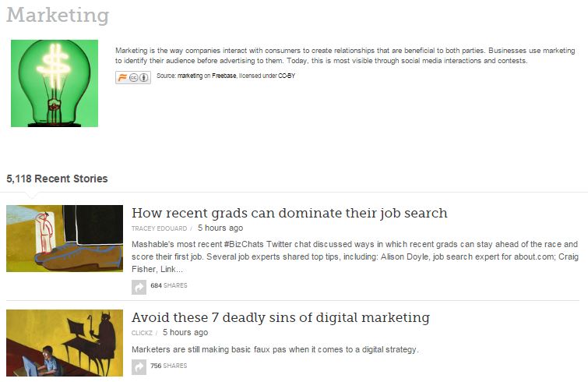Click the Creative Commons CC icon
This screenshot has height=382, width=588.
coord(133,78)
